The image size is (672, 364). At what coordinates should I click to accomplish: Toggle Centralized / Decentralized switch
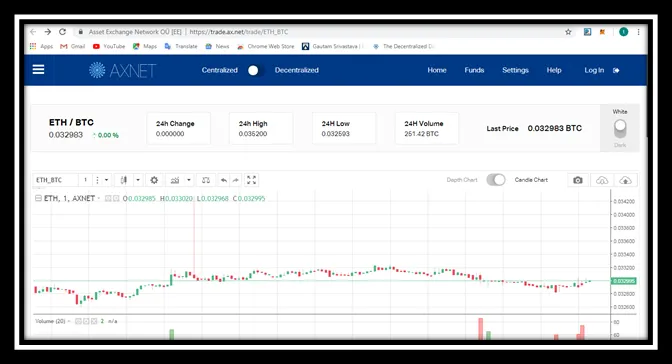(255, 70)
